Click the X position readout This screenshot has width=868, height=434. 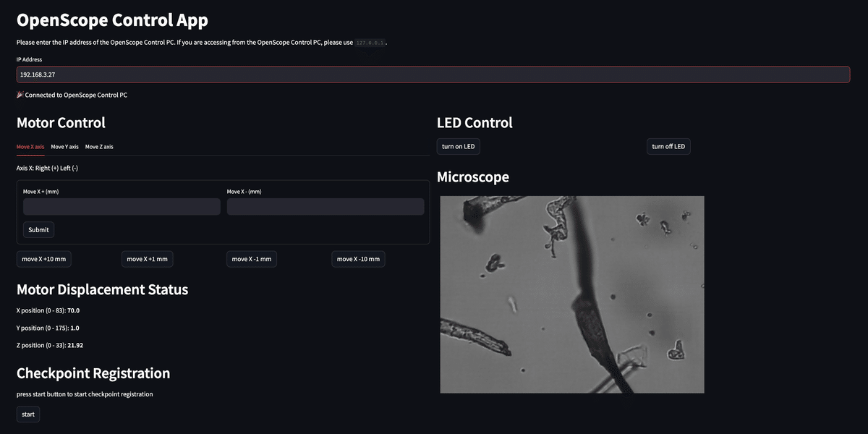coord(48,310)
